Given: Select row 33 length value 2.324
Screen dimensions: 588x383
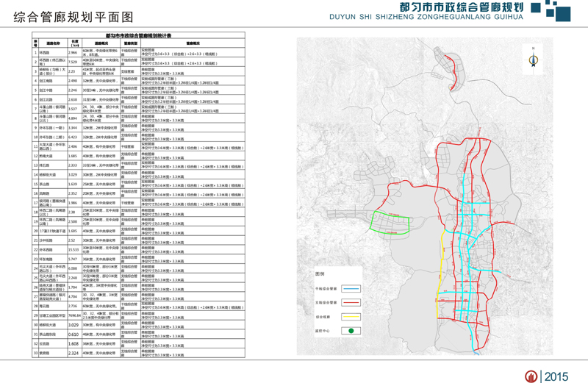Looking at the screenshot, I should (x=73, y=354).
